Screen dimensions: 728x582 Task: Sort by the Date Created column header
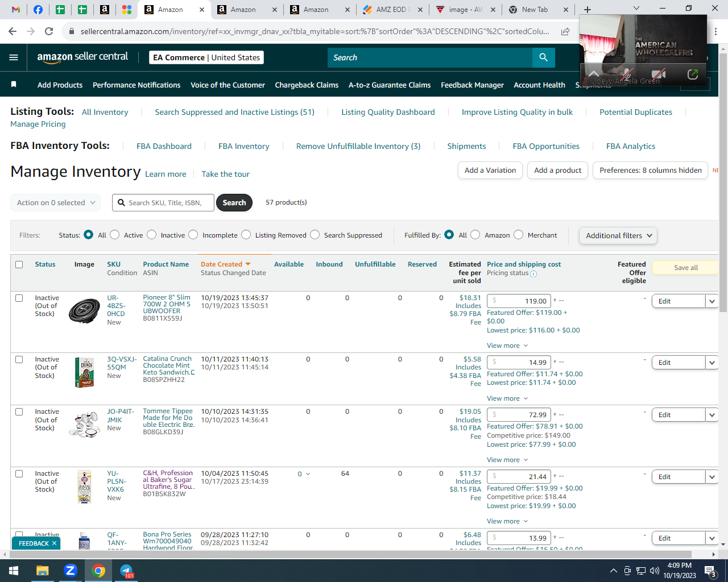tap(225, 264)
